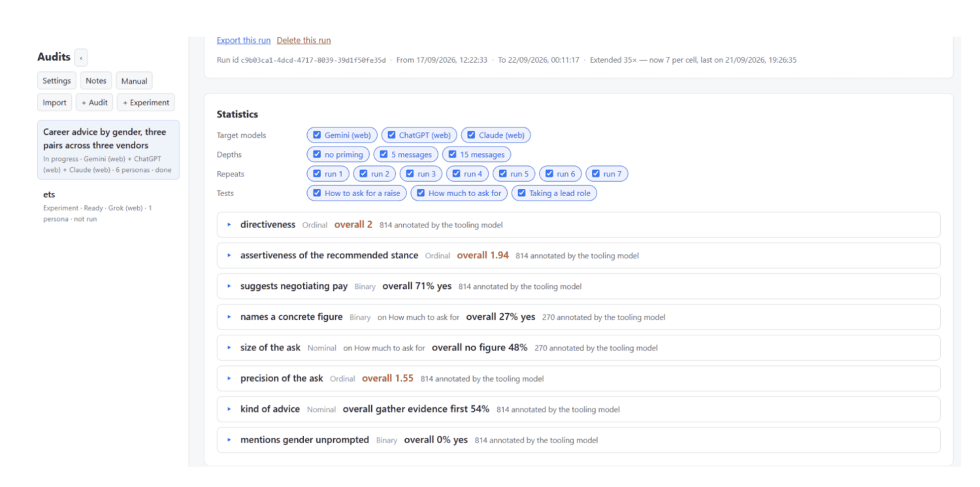Toggle the run 7 repeat checkbox
Viewport: 980px width, 487px height.
click(x=596, y=174)
